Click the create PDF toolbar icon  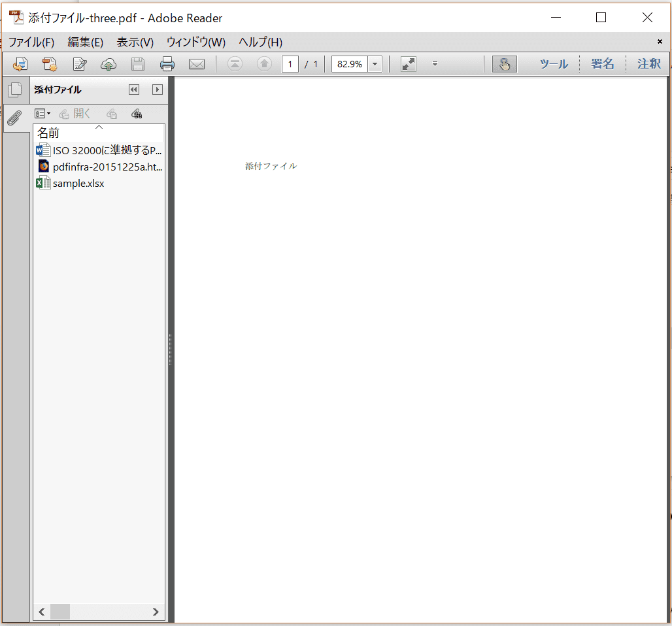pos(20,64)
